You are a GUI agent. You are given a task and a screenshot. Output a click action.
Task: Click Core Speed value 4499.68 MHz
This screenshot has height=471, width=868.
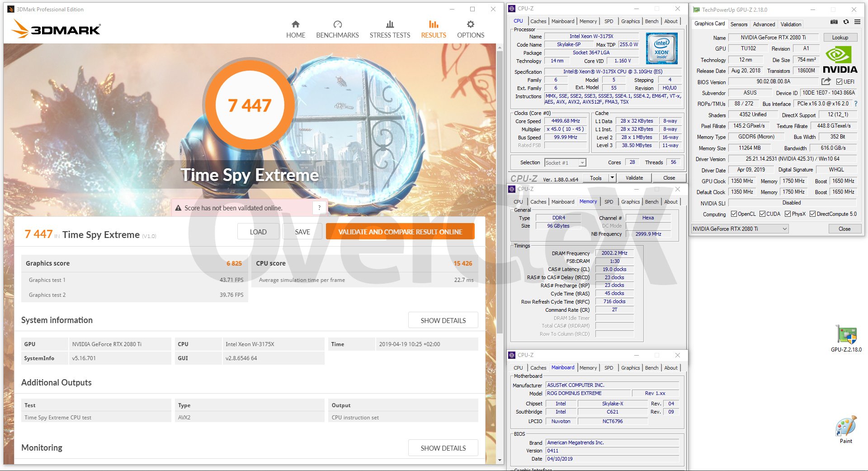(566, 121)
